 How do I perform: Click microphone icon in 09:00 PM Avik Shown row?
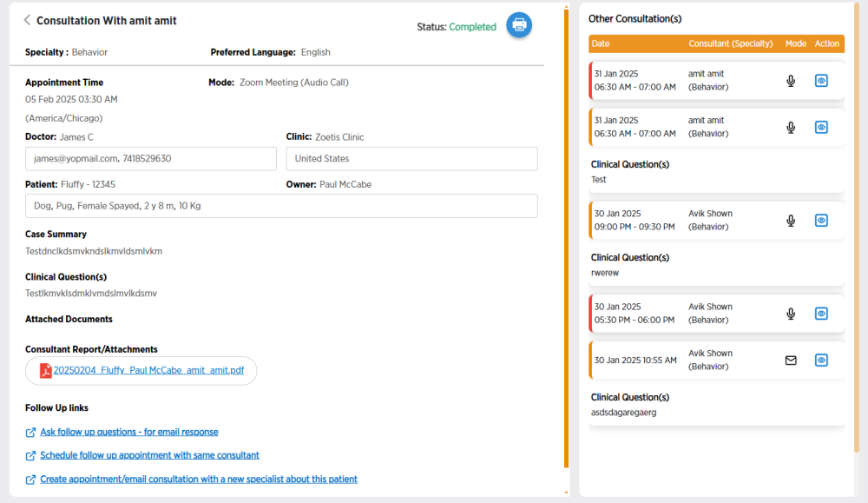tap(791, 221)
